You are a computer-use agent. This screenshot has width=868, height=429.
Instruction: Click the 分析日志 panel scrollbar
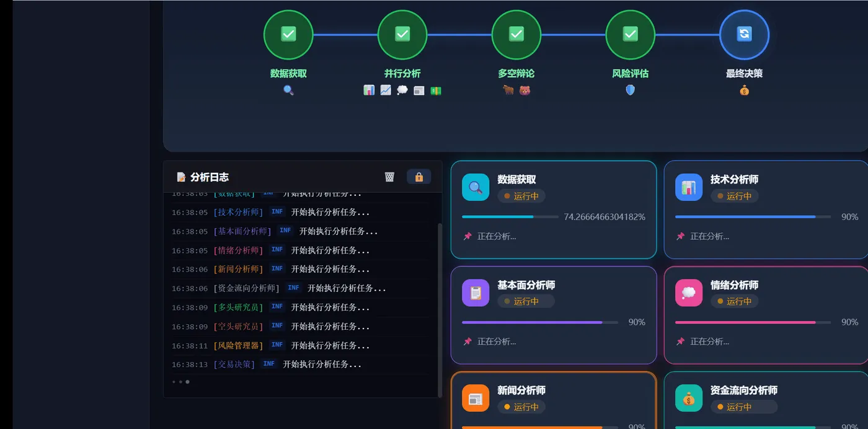point(440,310)
